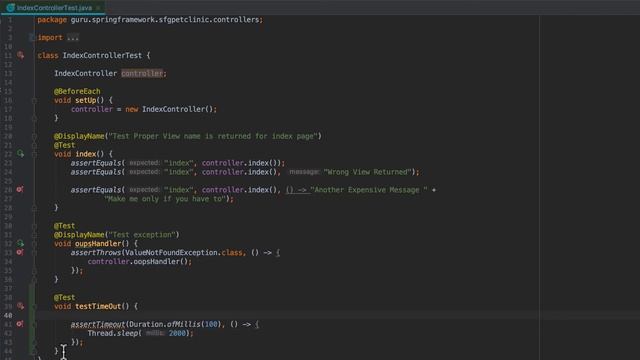Click the package name guru.springframework.sfgpetclinic.controllers
The height and width of the screenshot is (360, 640).
[x=166, y=20]
